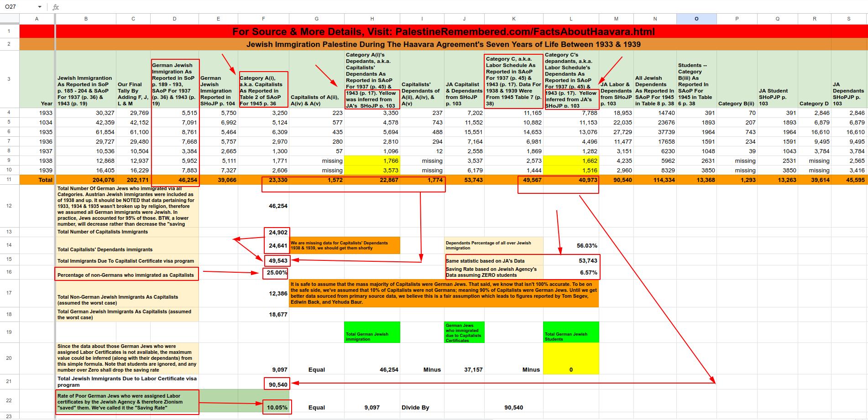The width and height of the screenshot is (868, 420).
Task: Select column K header
Action: [x=514, y=19]
